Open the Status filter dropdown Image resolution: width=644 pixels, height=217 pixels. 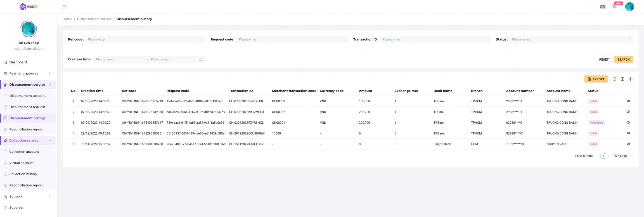click(x=571, y=39)
